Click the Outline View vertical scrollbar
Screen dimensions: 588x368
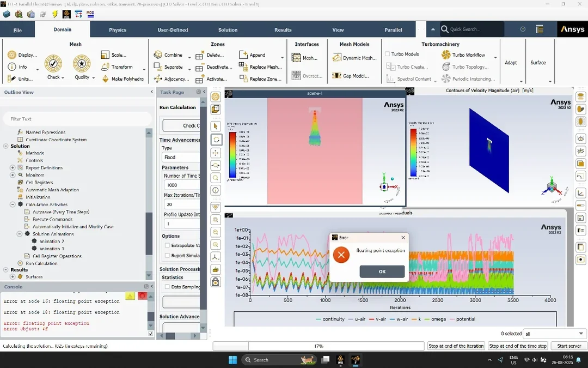pyautogui.click(x=149, y=204)
